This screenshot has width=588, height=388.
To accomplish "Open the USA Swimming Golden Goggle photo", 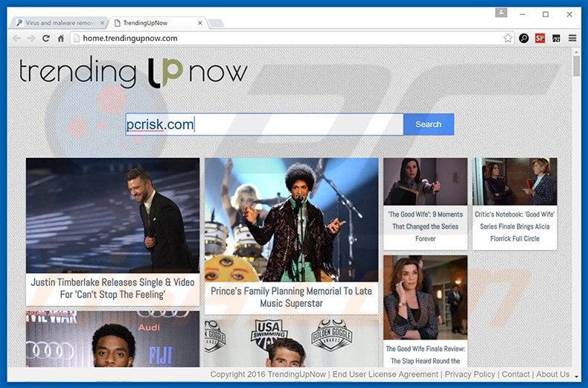I will (291, 343).
